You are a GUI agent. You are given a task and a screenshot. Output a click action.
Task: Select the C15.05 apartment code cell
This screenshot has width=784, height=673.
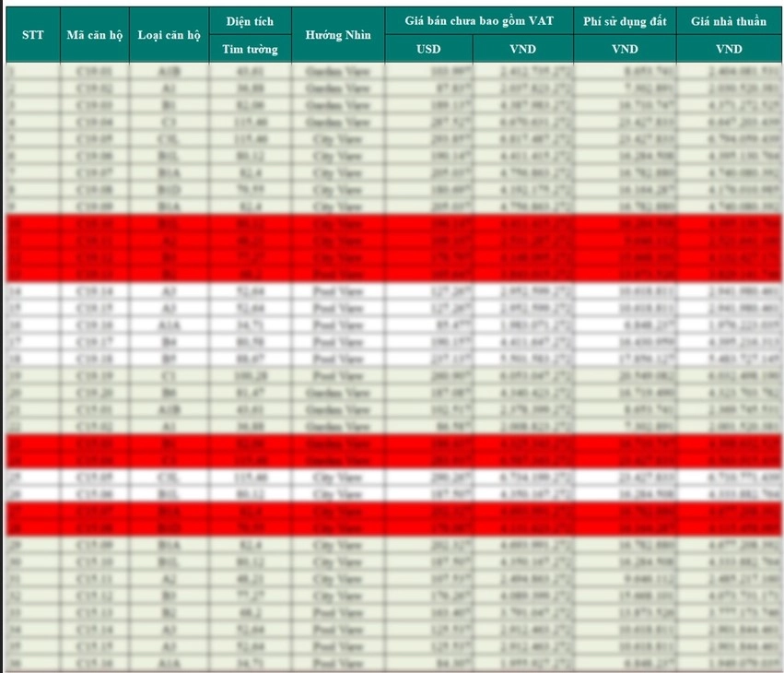click(x=95, y=478)
